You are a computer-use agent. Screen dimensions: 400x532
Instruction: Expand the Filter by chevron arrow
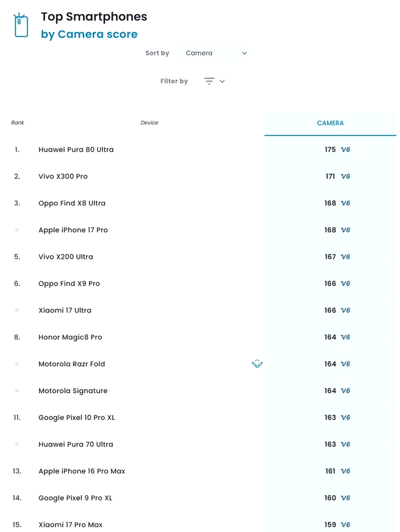pyautogui.click(x=222, y=81)
